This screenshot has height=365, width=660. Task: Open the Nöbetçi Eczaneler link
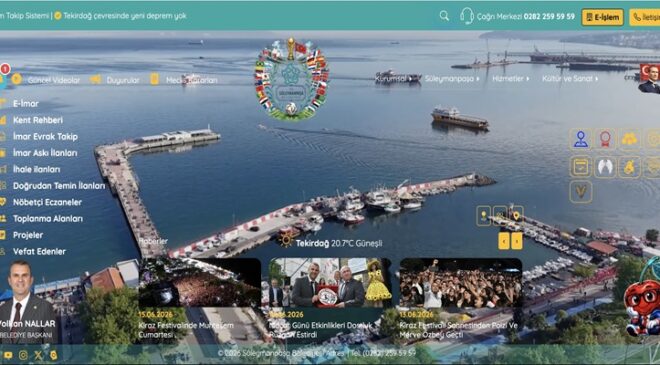pyautogui.click(x=47, y=202)
